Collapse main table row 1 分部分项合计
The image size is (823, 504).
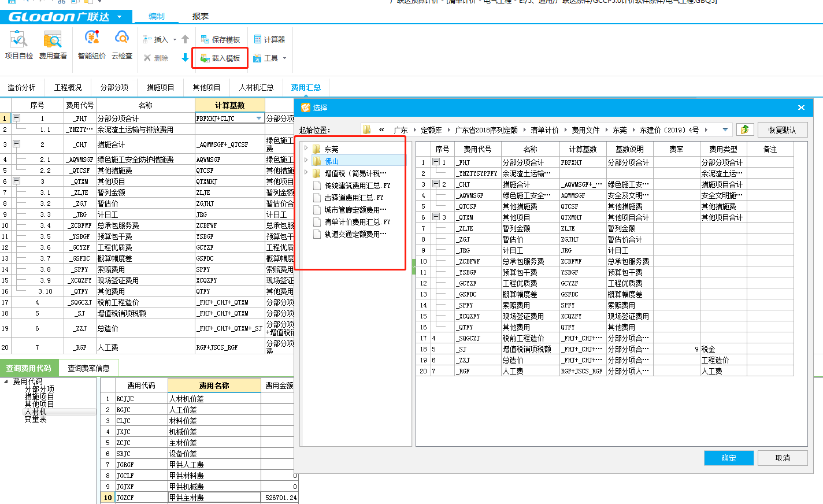(16, 118)
